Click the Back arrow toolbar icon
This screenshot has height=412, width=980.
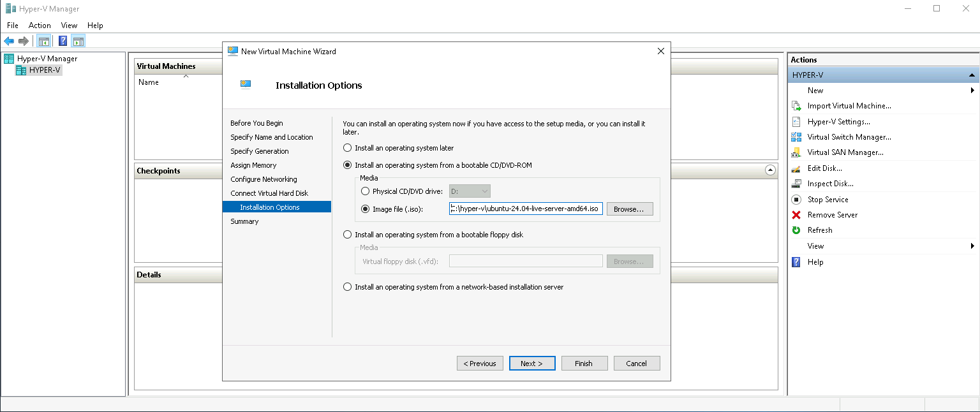pos(9,41)
